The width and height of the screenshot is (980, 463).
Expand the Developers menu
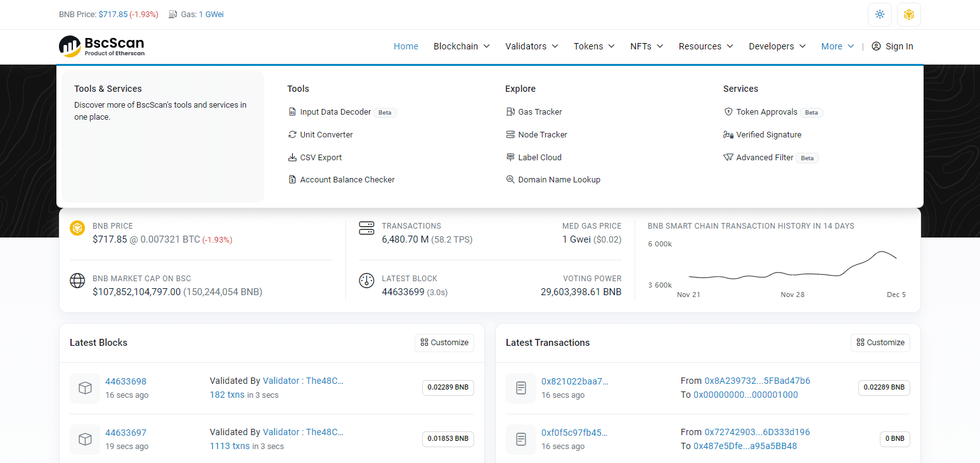[777, 46]
